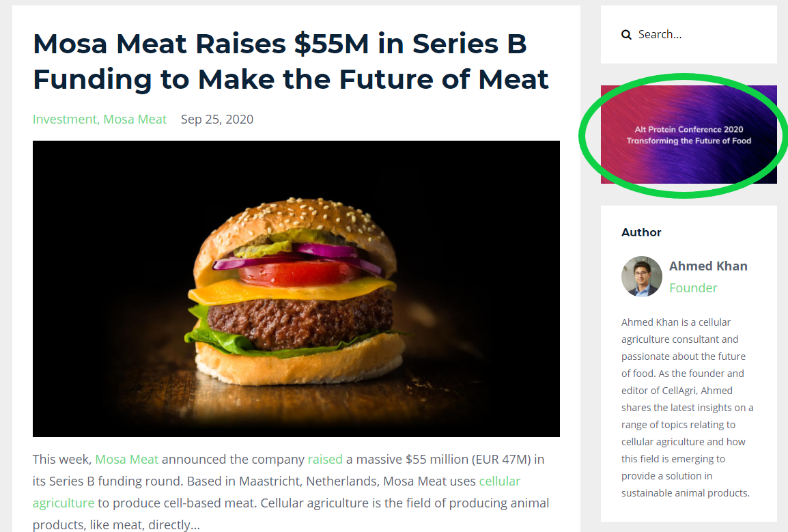Open the cultured burger featured image

[x=296, y=289]
